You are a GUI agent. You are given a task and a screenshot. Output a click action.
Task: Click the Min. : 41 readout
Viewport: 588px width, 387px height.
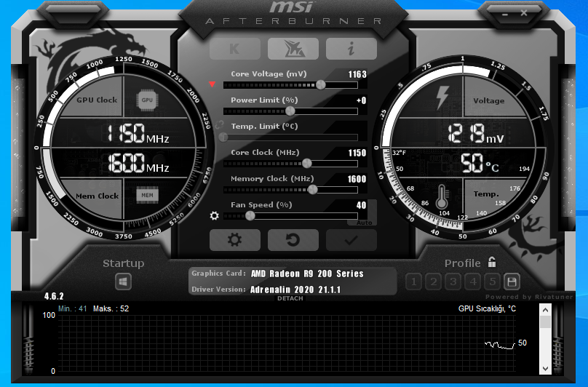72,308
